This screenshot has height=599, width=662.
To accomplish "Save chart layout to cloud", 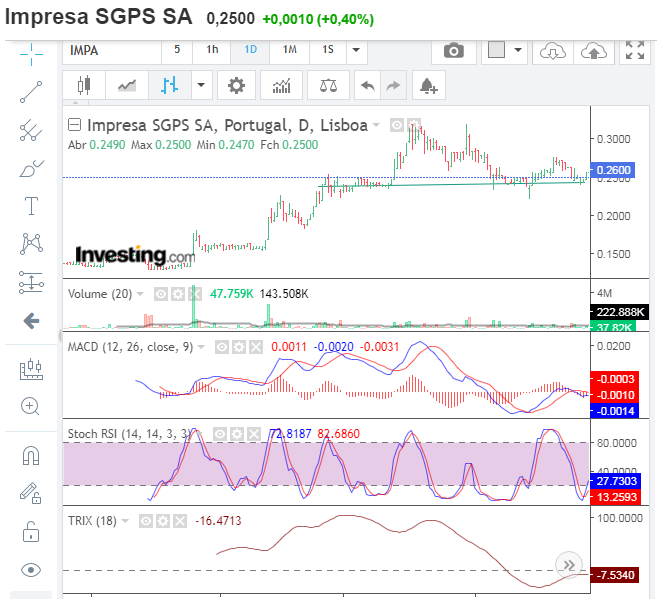I will coord(594,51).
